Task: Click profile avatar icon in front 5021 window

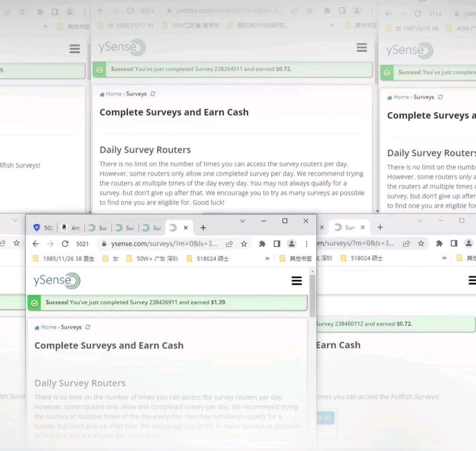Action: tap(292, 244)
